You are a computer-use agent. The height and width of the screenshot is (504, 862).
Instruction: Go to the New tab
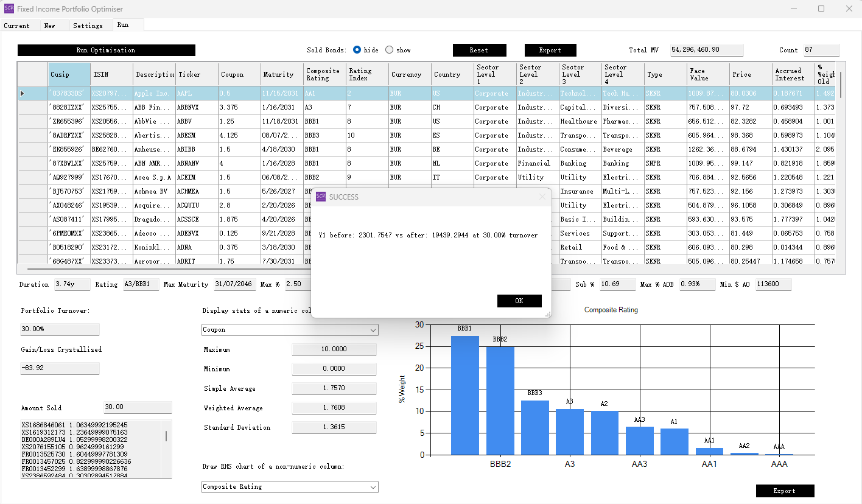(49, 26)
